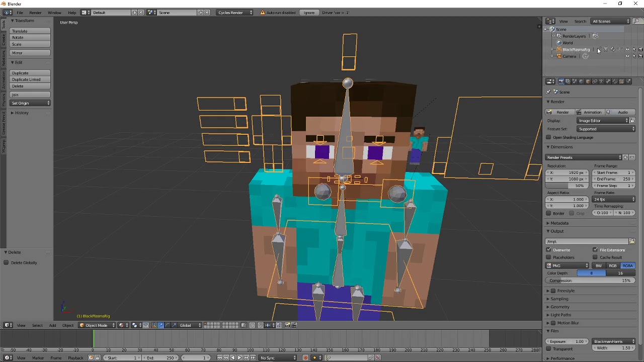Screen dimensions: 644x362
Task: Open the 24 fps frame rate dropdown
Action: pyautogui.click(x=614, y=200)
